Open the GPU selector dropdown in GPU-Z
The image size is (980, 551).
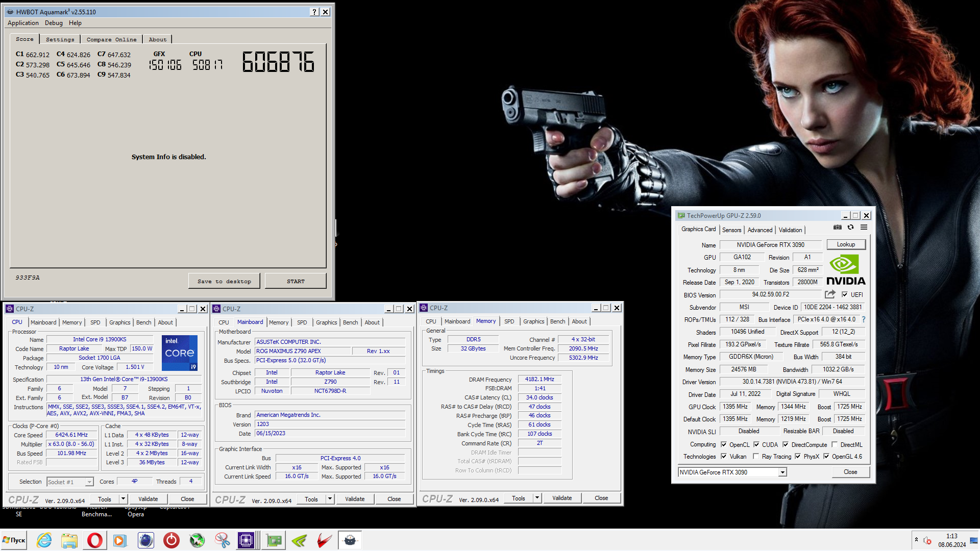[x=782, y=472]
